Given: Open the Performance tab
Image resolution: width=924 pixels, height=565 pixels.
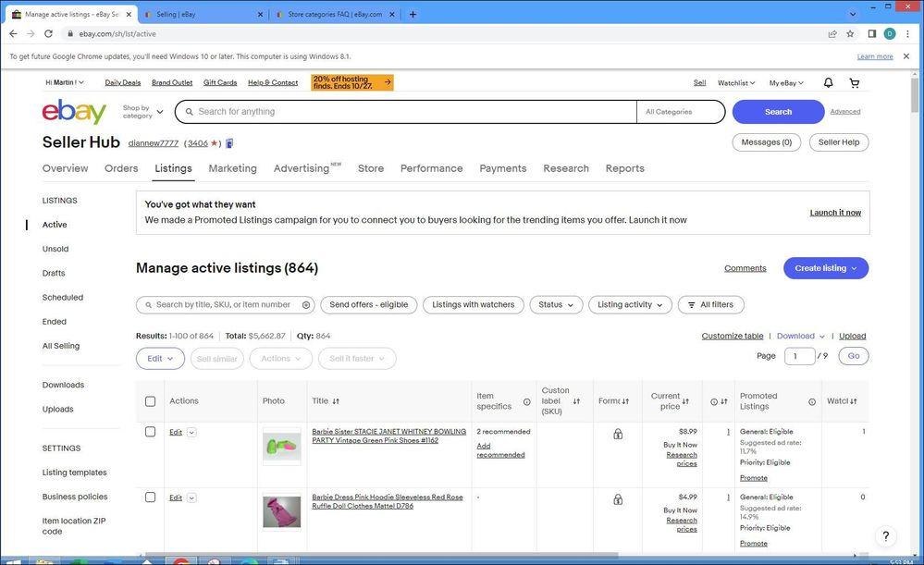Looking at the screenshot, I should (431, 168).
